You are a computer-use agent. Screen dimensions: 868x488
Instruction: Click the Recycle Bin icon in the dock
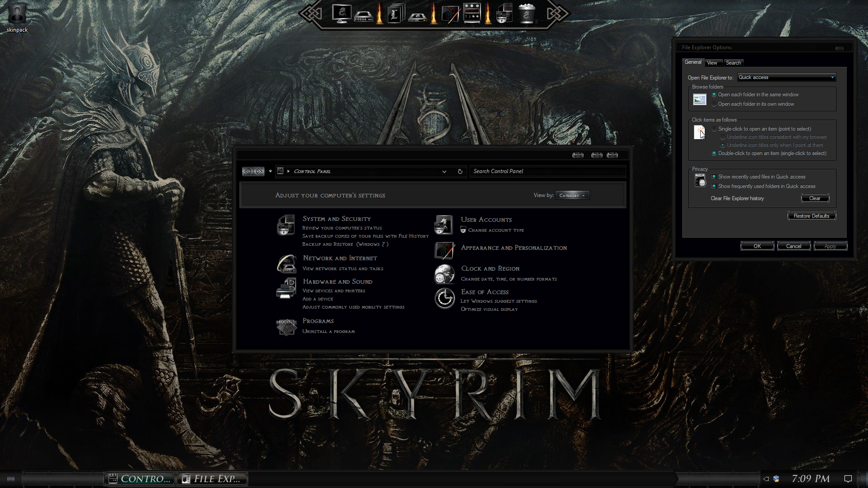[526, 14]
